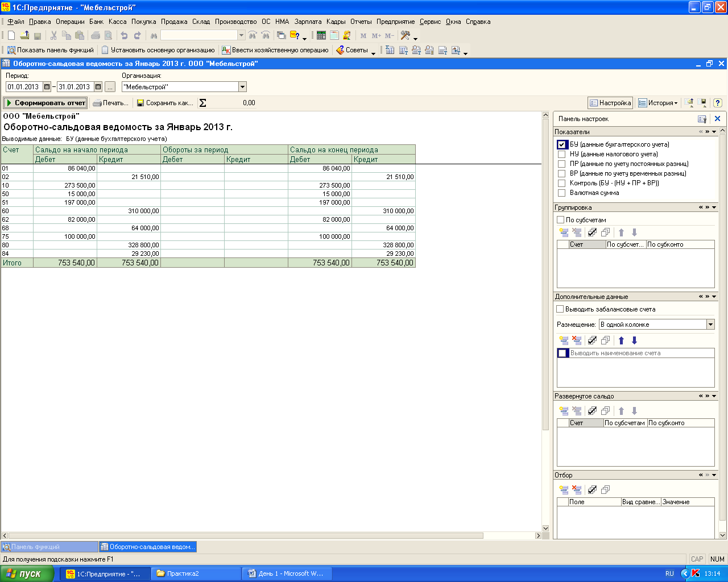This screenshot has height=582, width=728.
Task: Click delete row icon in Дополнительные данные section
Action: 577,340
